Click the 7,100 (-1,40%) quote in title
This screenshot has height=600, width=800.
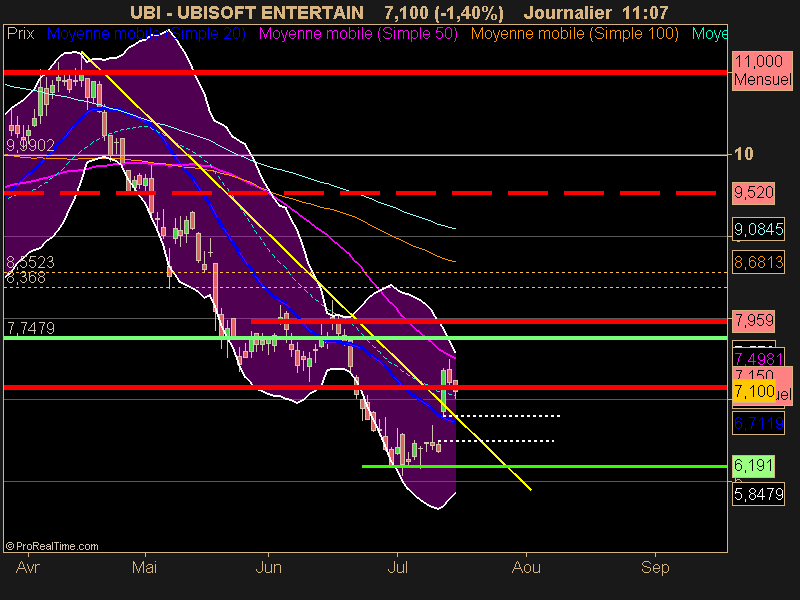point(444,12)
